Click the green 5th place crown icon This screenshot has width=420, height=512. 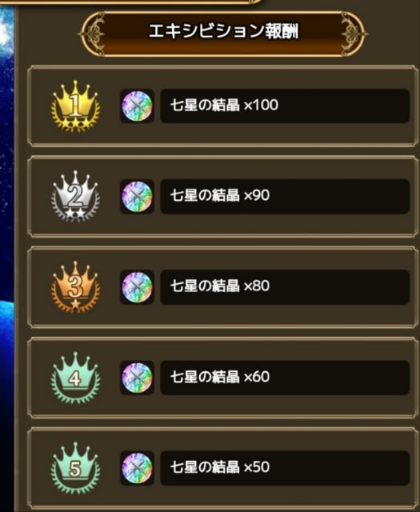point(75,468)
